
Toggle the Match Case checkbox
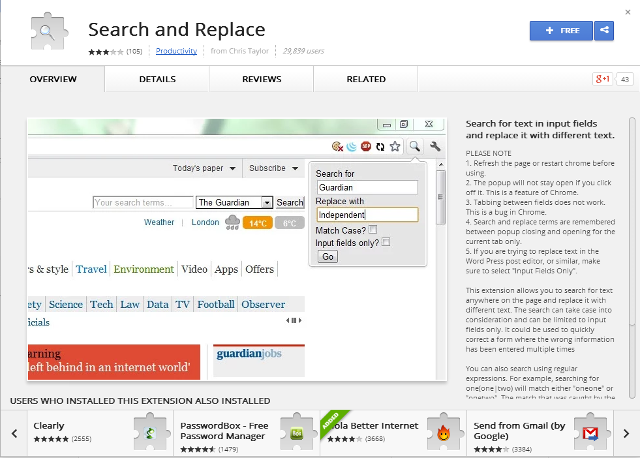[373, 229]
